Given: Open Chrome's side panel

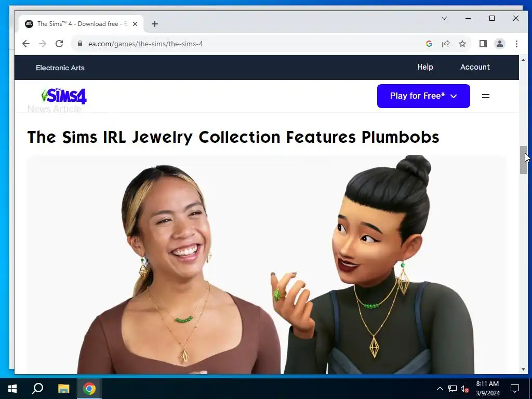Looking at the screenshot, I should (483, 44).
